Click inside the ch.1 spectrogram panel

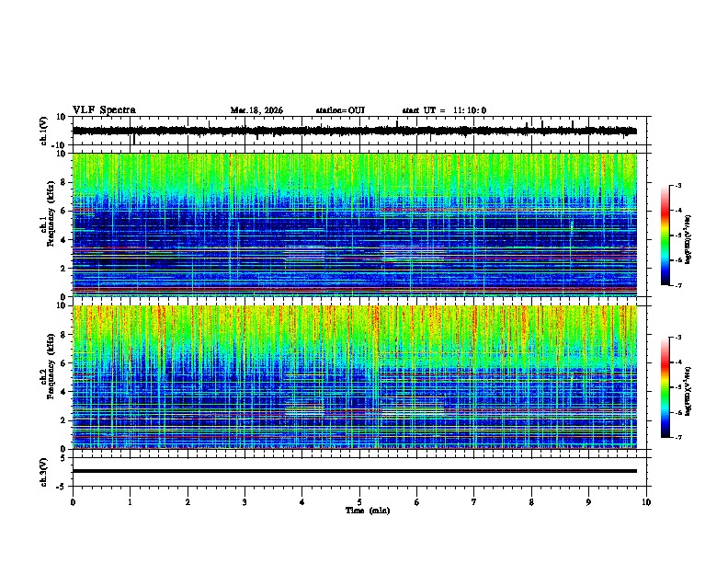pos(354,224)
